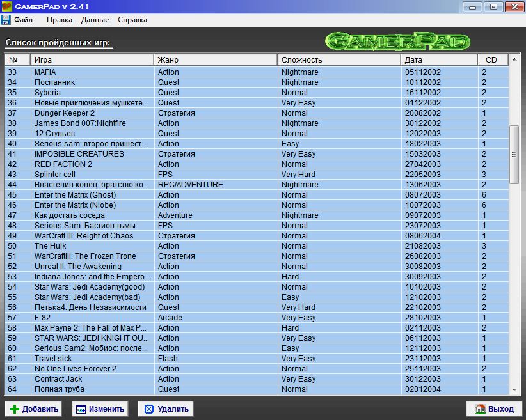Select the F-82 entry
The width and height of the screenshot is (526, 420).
tap(257, 318)
